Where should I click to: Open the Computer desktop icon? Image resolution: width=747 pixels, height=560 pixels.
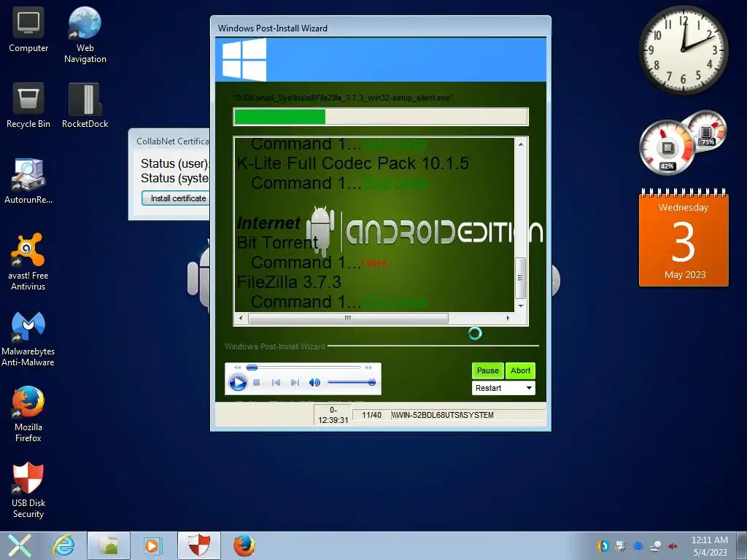point(28,29)
